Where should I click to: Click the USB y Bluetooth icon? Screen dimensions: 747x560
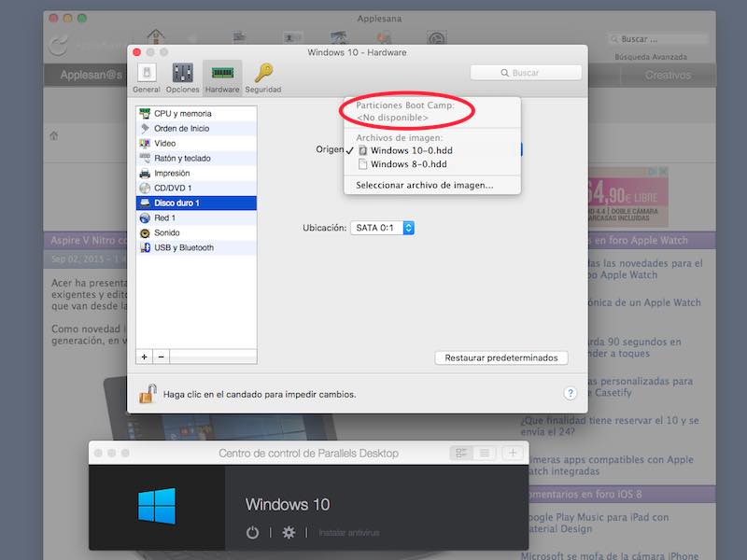(x=145, y=247)
